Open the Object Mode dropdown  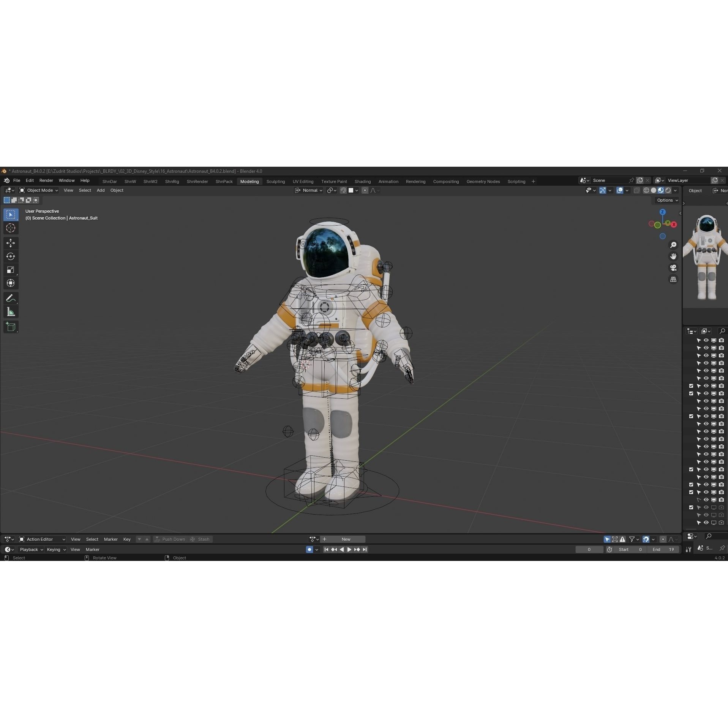pos(39,190)
